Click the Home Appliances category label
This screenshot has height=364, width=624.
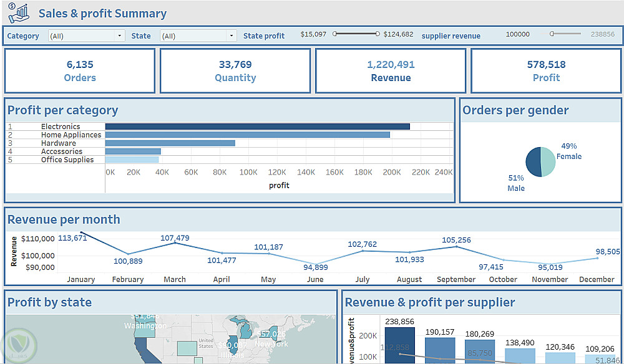click(71, 135)
